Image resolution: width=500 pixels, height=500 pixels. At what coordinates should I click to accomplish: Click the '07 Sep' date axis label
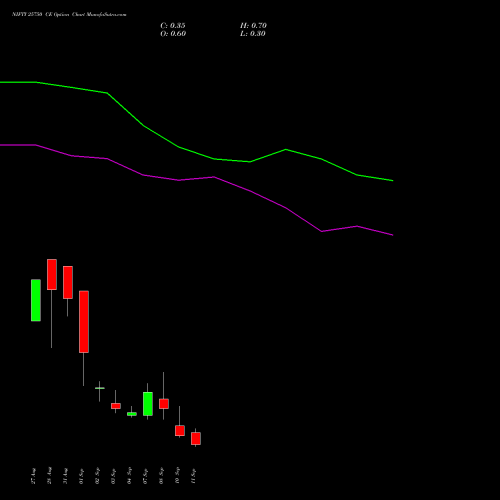[145, 476]
